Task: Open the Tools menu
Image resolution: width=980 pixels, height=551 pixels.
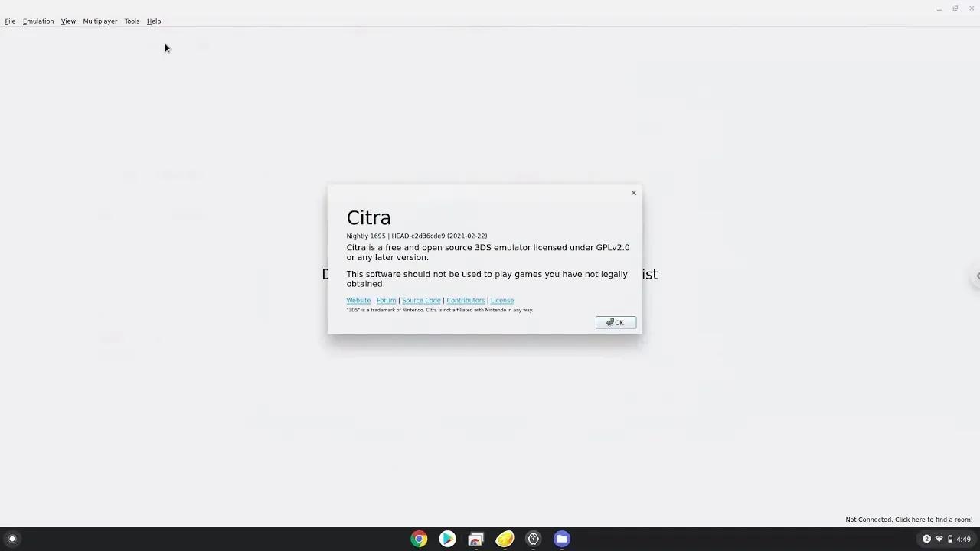Action: (x=131, y=21)
